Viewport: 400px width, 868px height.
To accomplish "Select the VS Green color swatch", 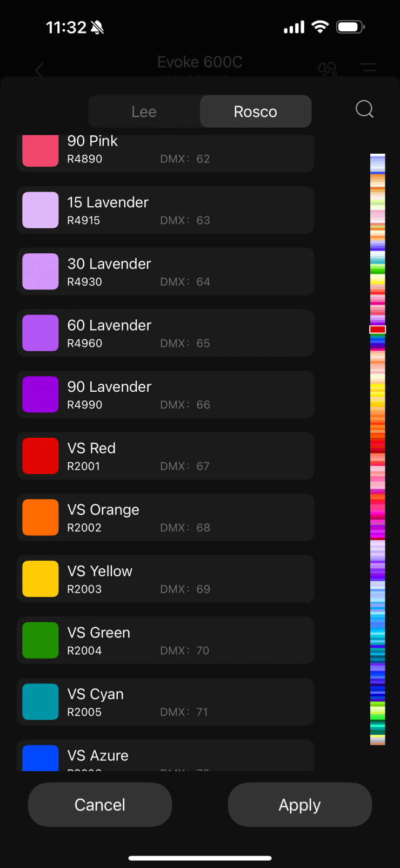I will tap(41, 640).
